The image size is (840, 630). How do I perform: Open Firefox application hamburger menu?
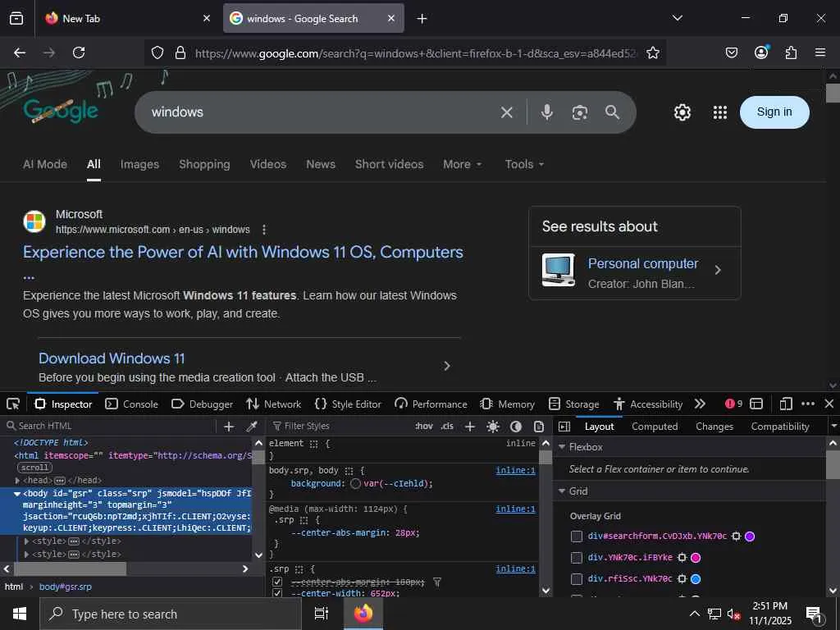820,52
